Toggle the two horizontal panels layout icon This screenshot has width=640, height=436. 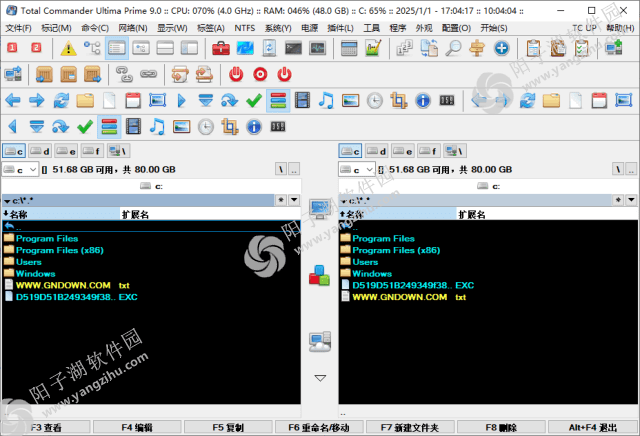(165, 48)
